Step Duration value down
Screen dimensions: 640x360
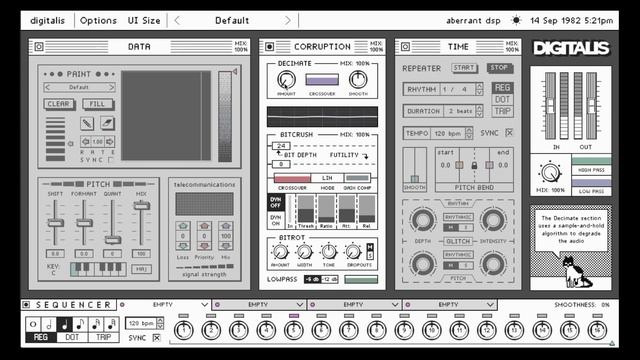coord(480,114)
